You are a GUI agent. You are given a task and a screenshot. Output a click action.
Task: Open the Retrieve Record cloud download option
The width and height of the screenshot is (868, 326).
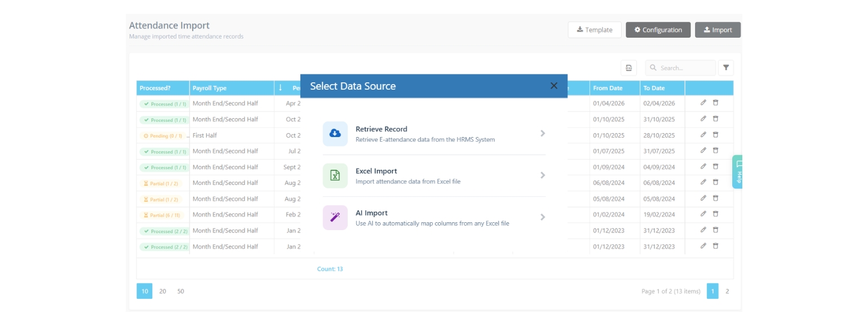335,134
